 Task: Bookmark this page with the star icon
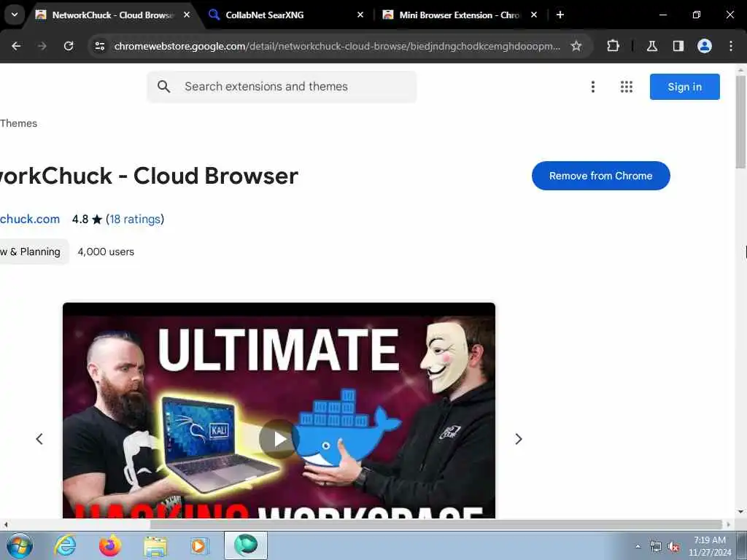576,46
